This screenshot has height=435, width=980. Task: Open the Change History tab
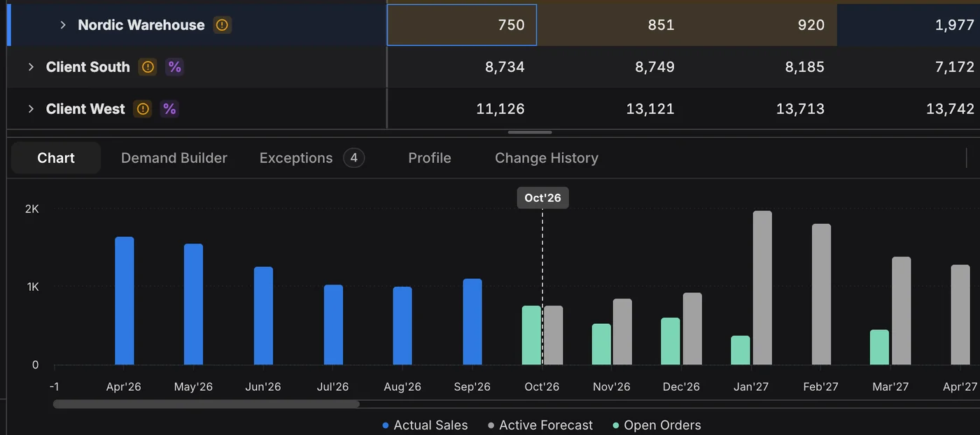(547, 158)
